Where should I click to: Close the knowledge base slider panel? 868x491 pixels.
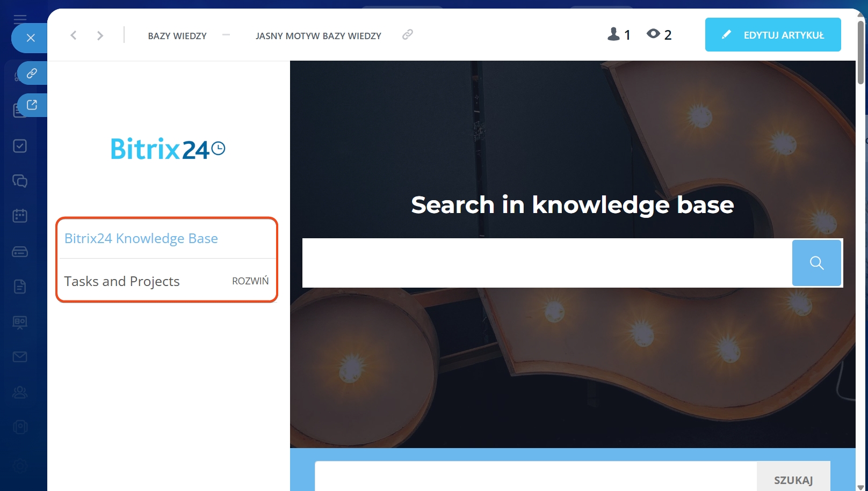pyautogui.click(x=31, y=38)
